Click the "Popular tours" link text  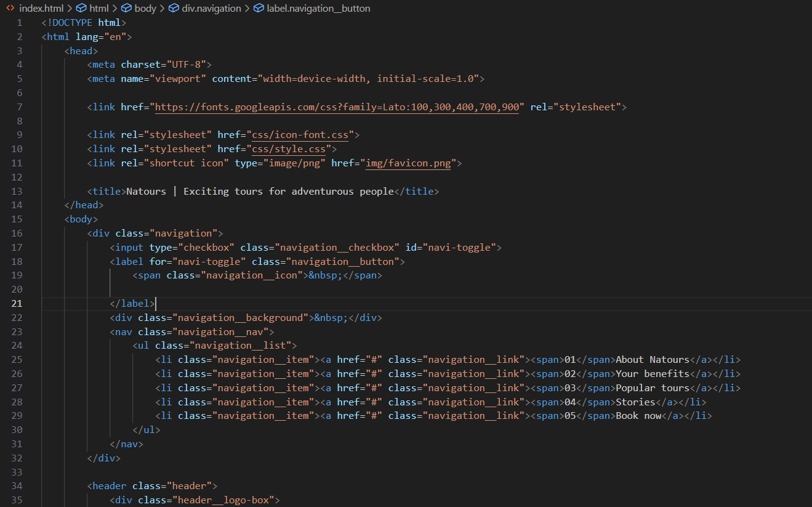pyautogui.click(x=653, y=388)
